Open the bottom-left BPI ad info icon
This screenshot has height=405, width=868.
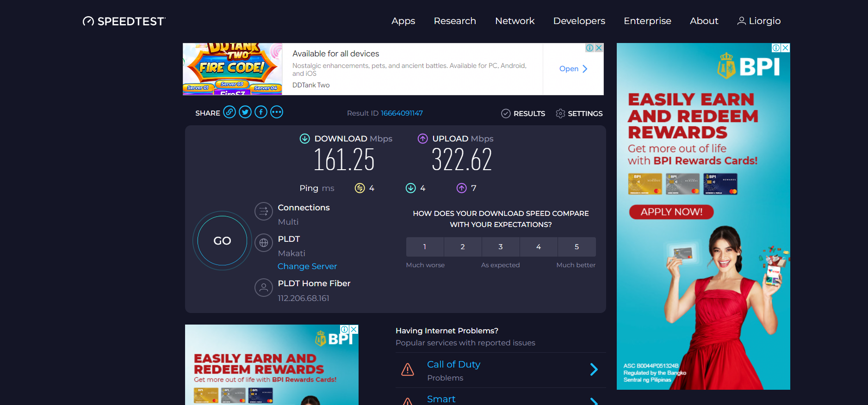coord(345,329)
